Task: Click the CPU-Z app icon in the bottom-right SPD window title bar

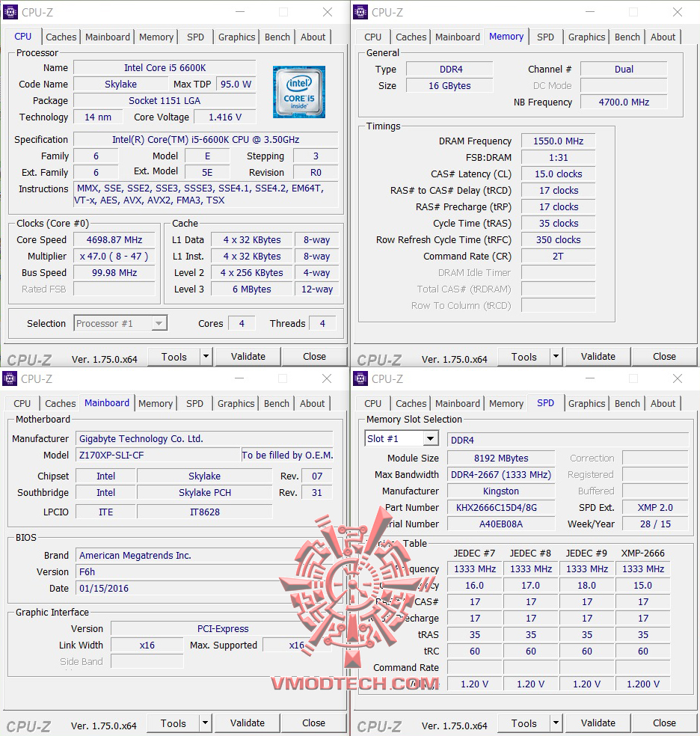Action: pyautogui.click(x=360, y=378)
